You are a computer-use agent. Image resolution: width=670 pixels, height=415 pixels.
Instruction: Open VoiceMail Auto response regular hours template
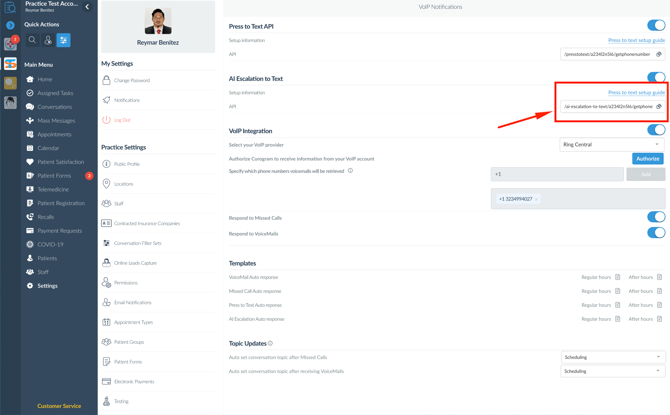point(617,277)
